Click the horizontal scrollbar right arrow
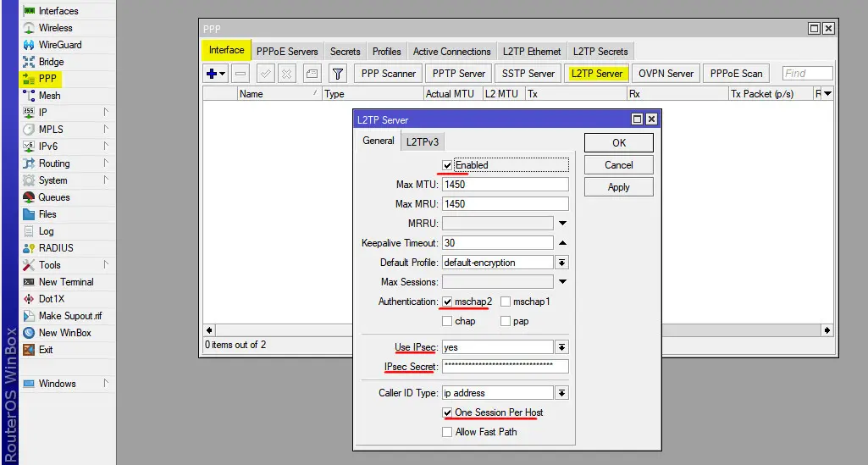The height and width of the screenshot is (465, 868). [827, 330]
